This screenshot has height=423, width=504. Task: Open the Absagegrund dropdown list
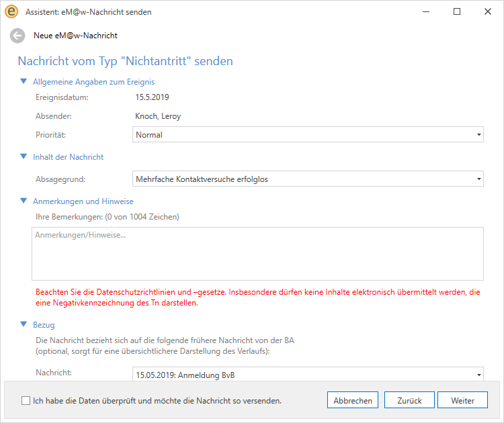pos(308,179)
